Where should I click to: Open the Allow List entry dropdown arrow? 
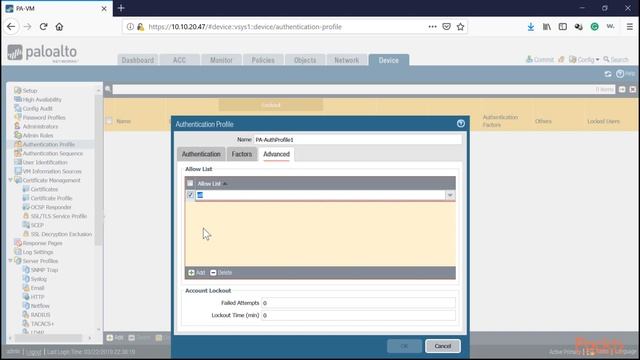click(450, 195)
